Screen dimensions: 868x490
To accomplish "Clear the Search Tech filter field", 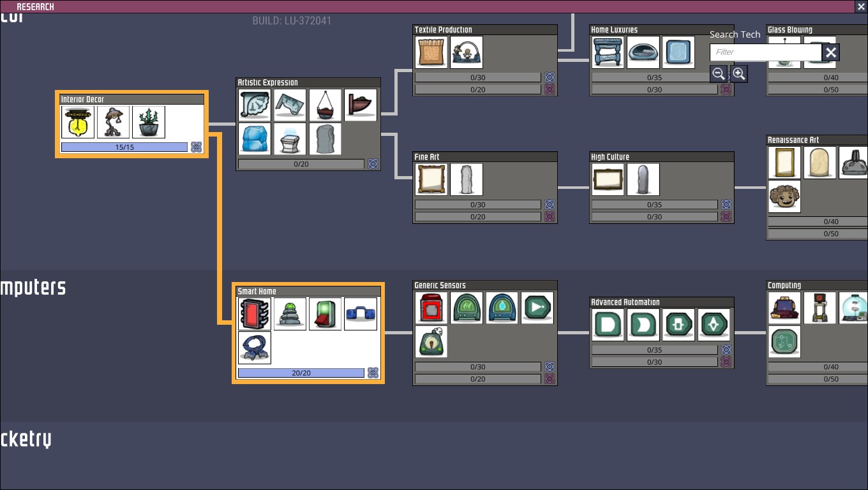I will pyautogui.click(x=830, y=52).
